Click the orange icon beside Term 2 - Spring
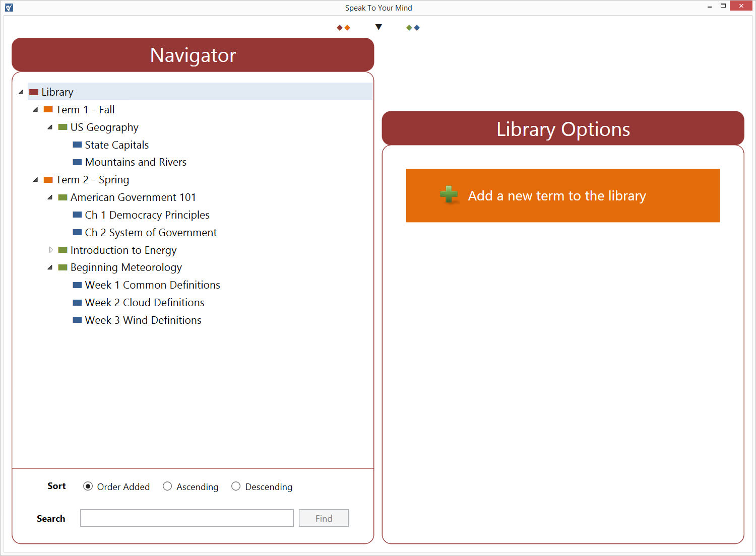Screen dimensions: 756x556 [48, 180]
